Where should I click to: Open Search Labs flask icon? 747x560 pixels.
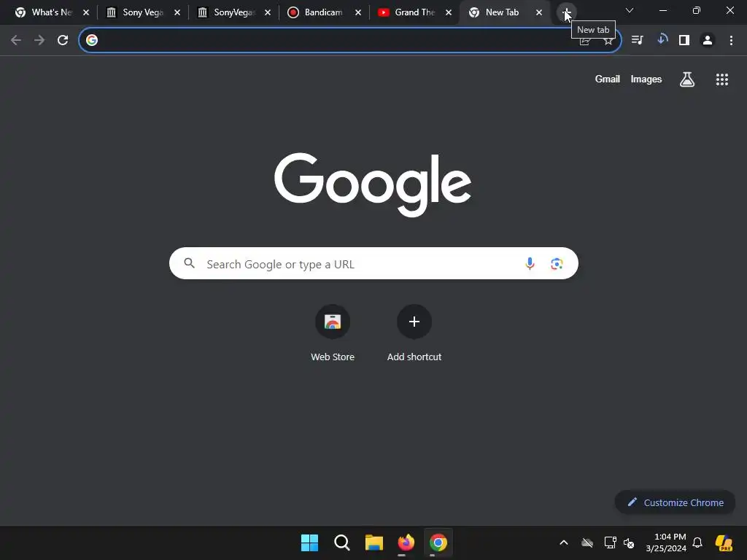(687, 79)
